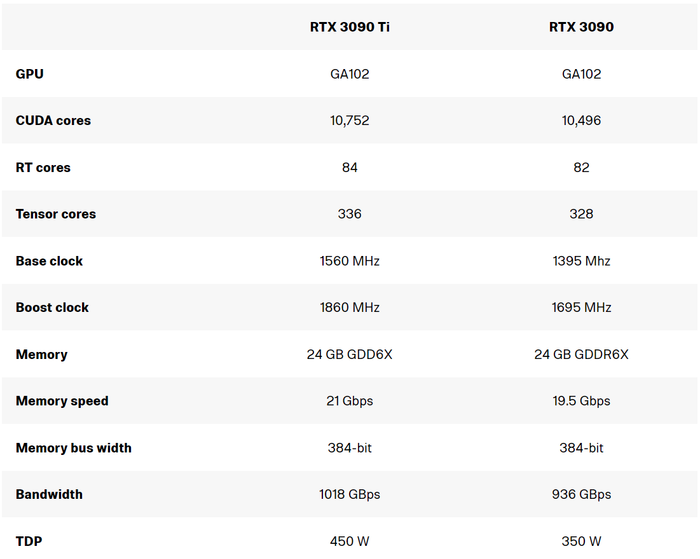Click the RTX 3090 Ti column header
Image resolution: width=700 pixels, height=559 pixels.
click(x=349, y=27)
